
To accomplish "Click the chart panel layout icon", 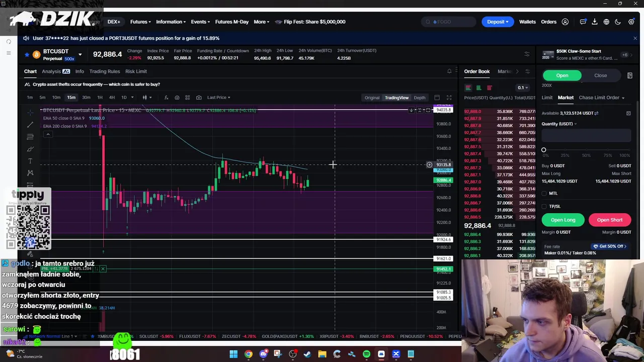I will coord(437,98).
